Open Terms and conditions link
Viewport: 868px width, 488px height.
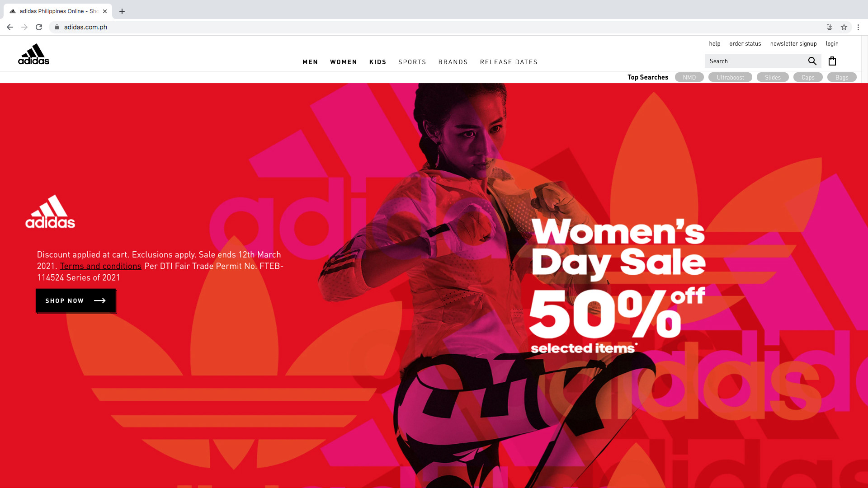[x=101, y=266]
